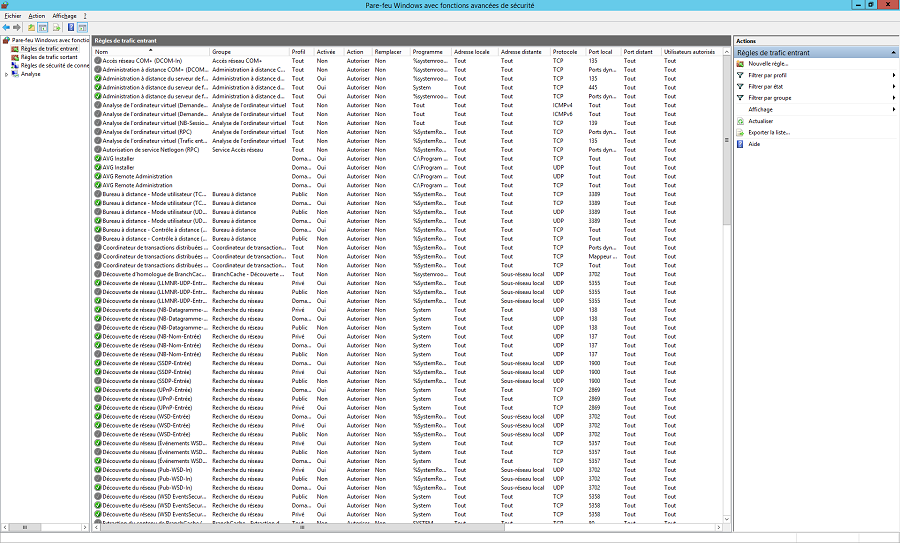Image resolution: width=900 pixels, height=543 pixels.
Task: Click the tree pane horizontal scrollbar right arrow
Action: click(85, 527)
